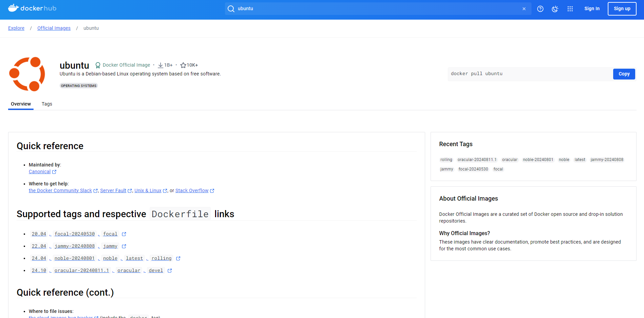
Task: Open the 22.04 tag link
Action: (x=39, y=246)
